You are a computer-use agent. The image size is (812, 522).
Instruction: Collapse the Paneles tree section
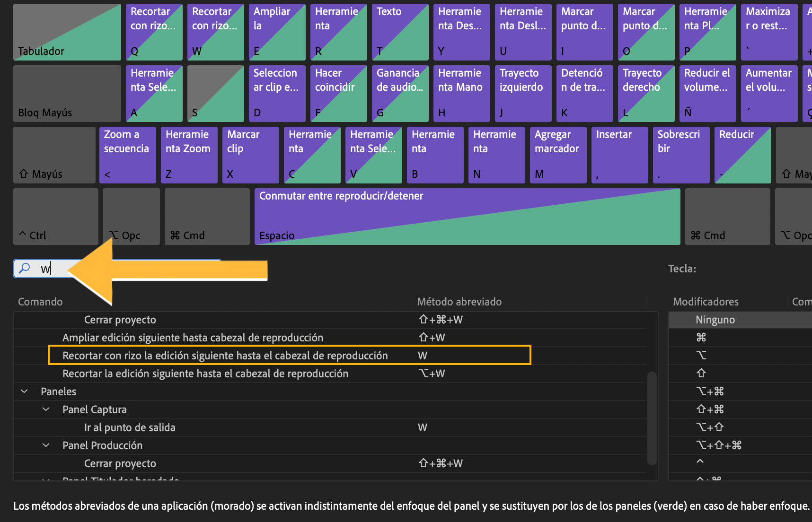click(x=24, y=391)
